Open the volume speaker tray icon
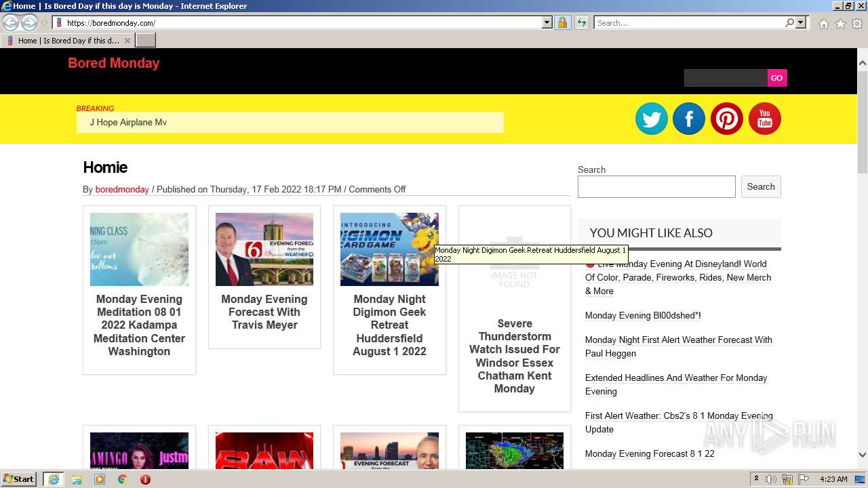 [x=771, y=479]
